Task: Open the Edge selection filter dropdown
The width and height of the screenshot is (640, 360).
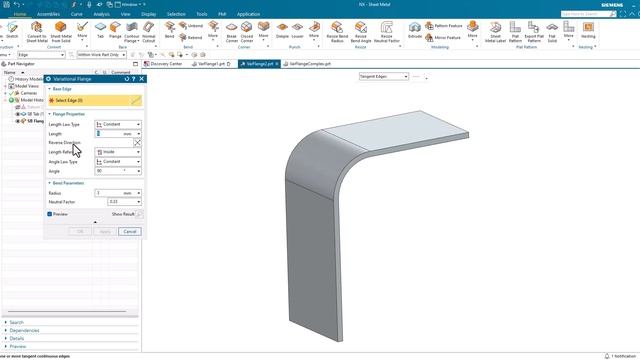Action: pos(41,55)
